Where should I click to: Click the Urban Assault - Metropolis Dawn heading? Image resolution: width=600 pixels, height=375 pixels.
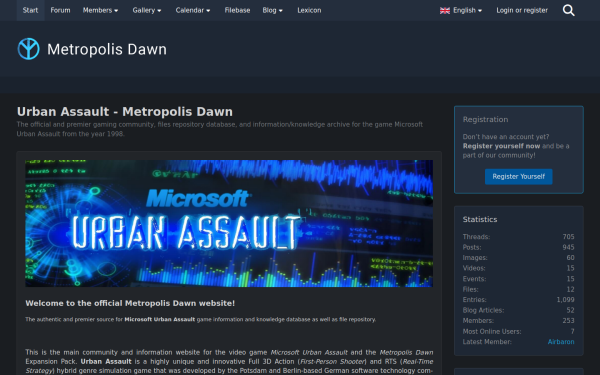125,112
